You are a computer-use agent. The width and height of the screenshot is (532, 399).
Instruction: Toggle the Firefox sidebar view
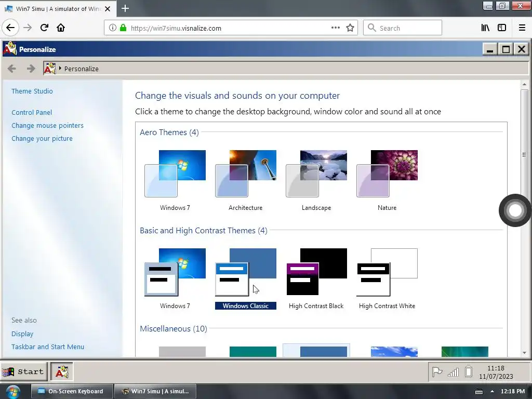502,28
